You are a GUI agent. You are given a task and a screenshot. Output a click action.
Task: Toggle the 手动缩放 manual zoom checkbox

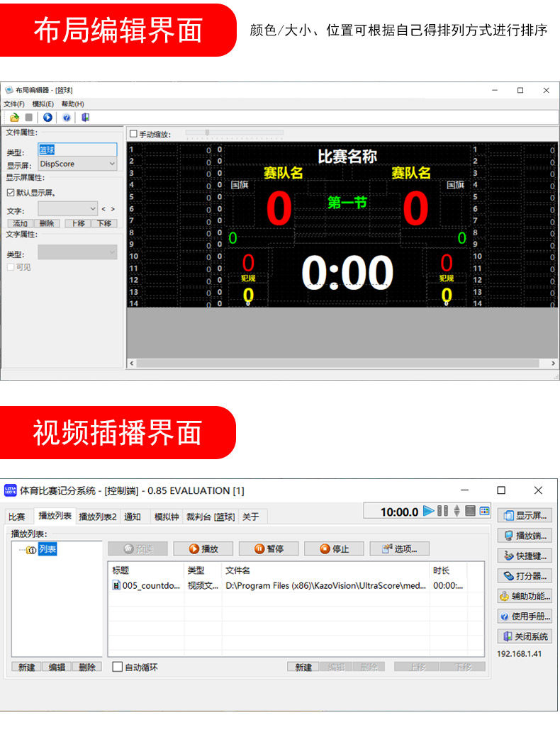pos(134,134)
